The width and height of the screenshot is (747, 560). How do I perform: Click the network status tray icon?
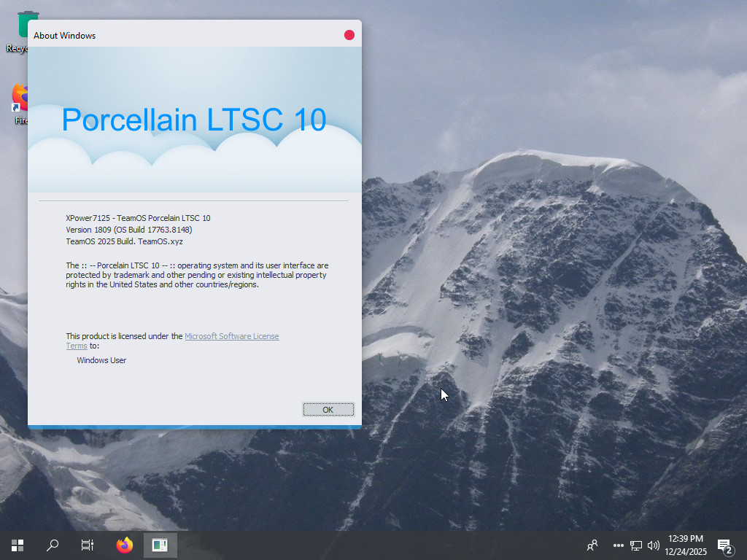point(636,545)
